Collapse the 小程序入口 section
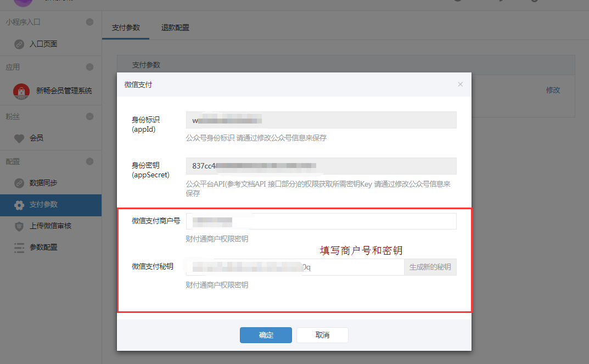589x364 pixels. coord(90,22)
